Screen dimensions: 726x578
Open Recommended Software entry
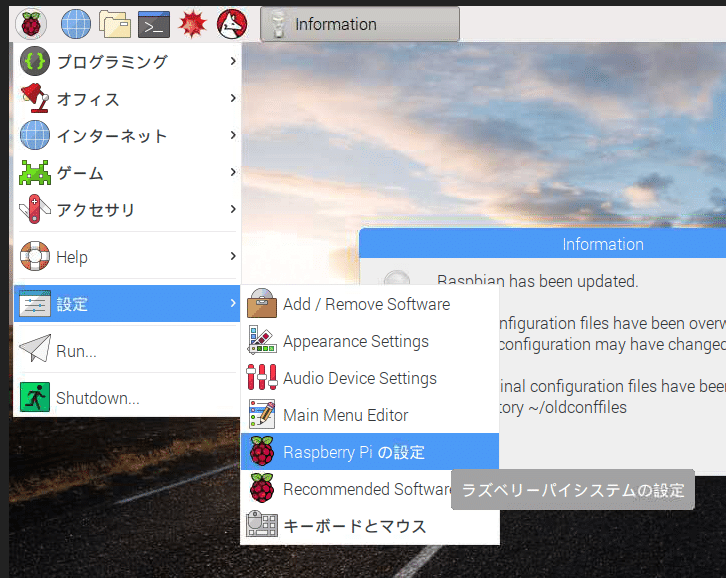pos(346,489)
